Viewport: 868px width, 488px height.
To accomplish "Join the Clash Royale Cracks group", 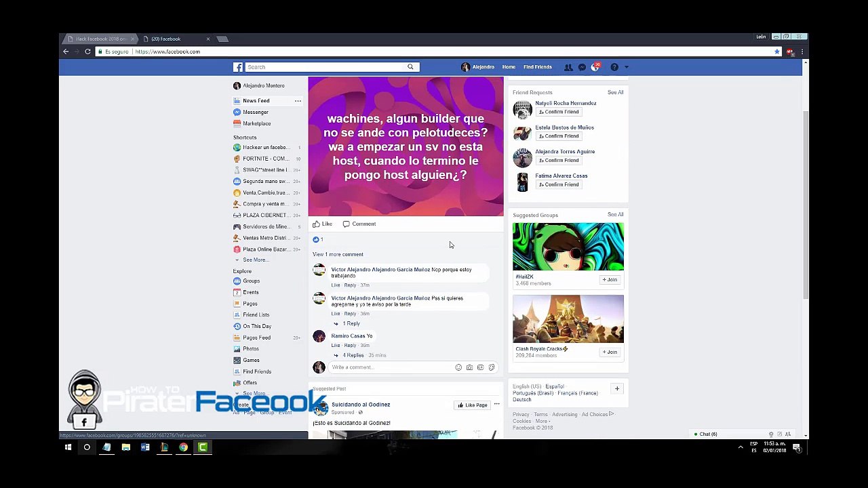I will [610, 352].
